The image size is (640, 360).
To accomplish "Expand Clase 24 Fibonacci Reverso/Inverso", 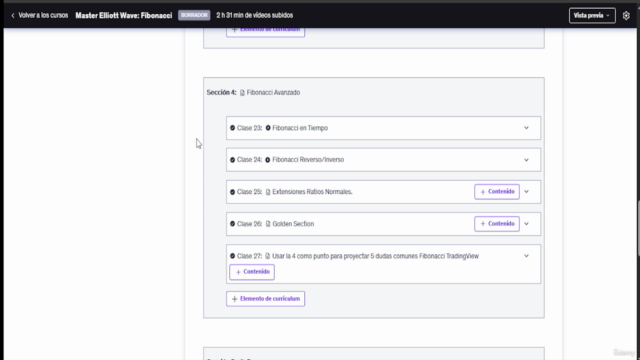I will [x=526, y=160].
